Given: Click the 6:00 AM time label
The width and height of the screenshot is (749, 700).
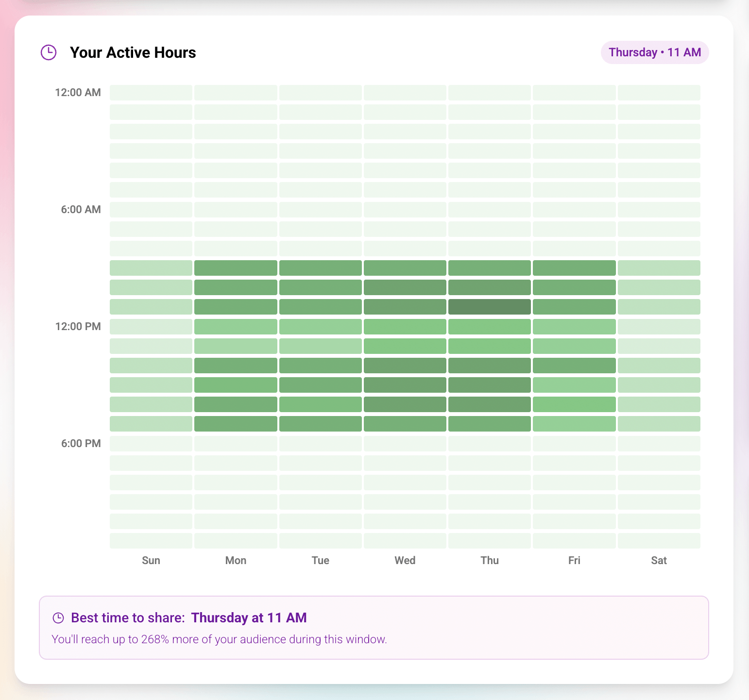Looking at the screenshot, I should tap(81, 209).
